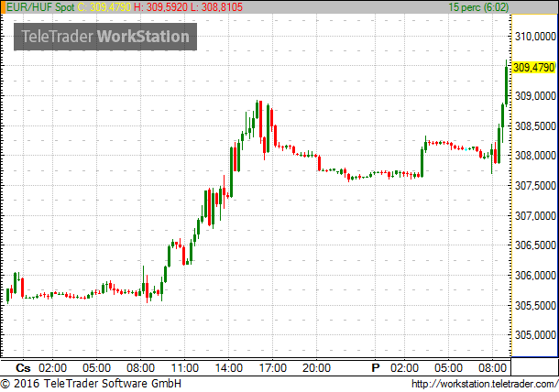Click the 20:00 time axis label
Image resolution: width=559 pixels, height=392 pixels.
(x=316, y=368)
